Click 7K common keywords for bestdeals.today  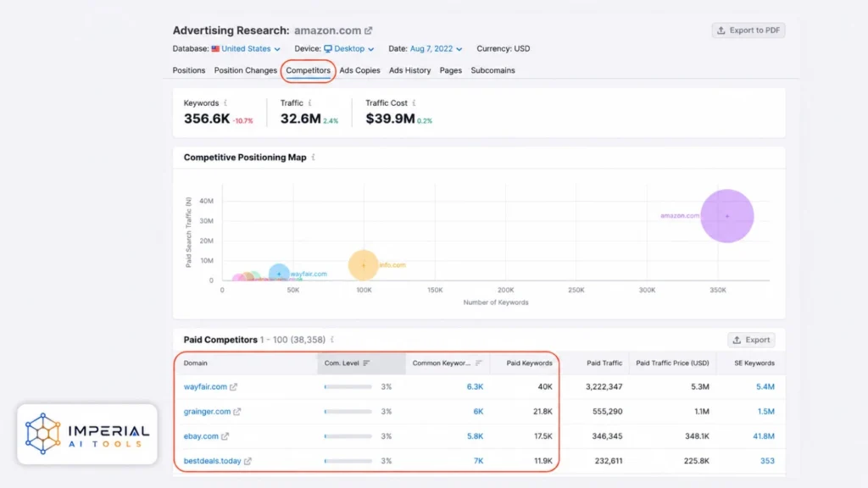pos(478,461)
